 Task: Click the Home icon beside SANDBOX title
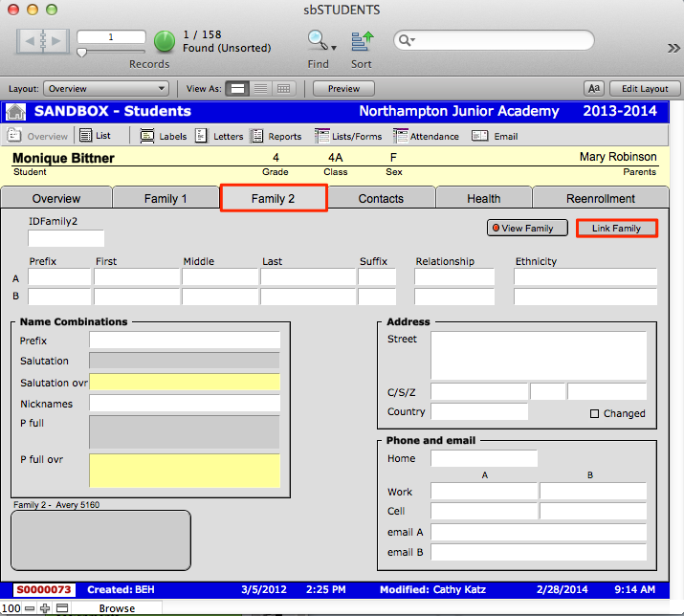click(x=15, y=112)
